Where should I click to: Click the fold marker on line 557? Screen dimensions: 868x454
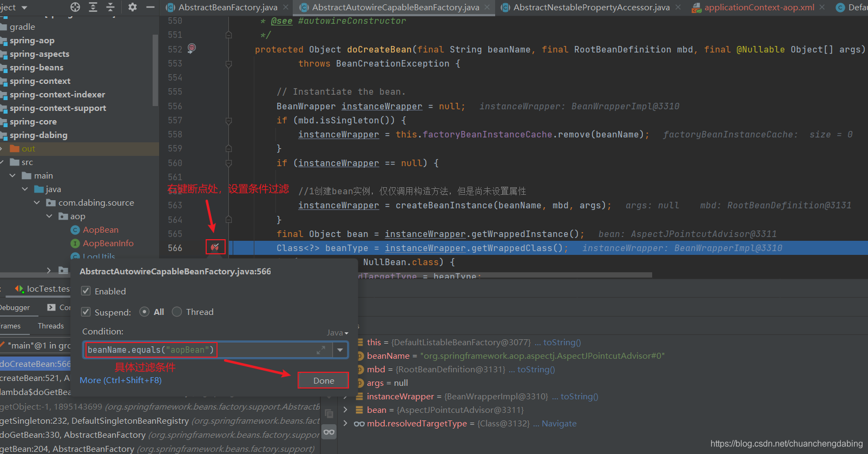point(228,121)
